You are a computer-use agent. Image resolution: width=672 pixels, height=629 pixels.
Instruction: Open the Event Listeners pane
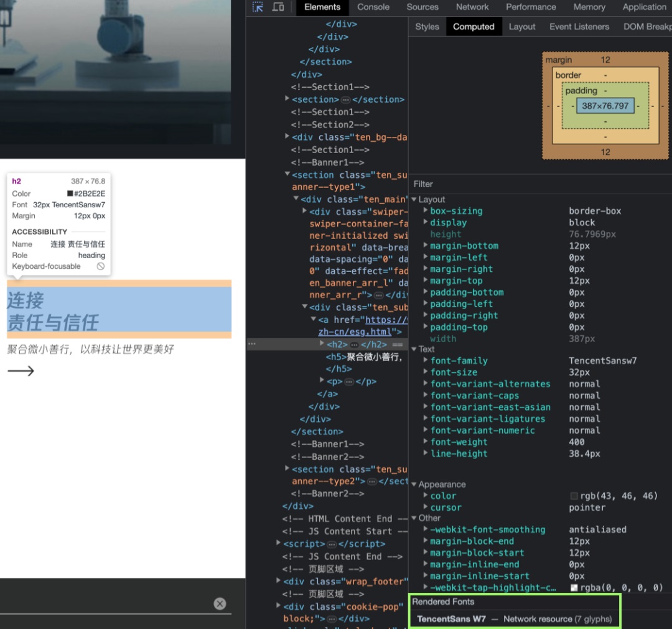(x=579, y=27)
